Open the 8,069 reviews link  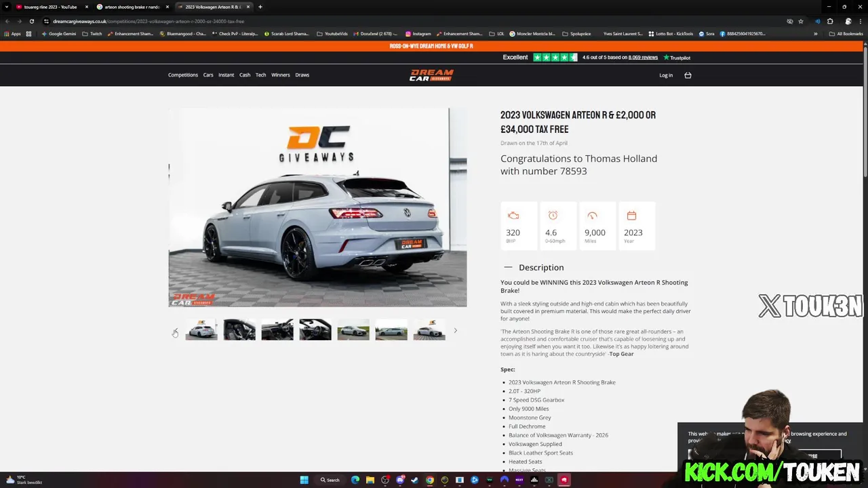[x=643, y=58]
